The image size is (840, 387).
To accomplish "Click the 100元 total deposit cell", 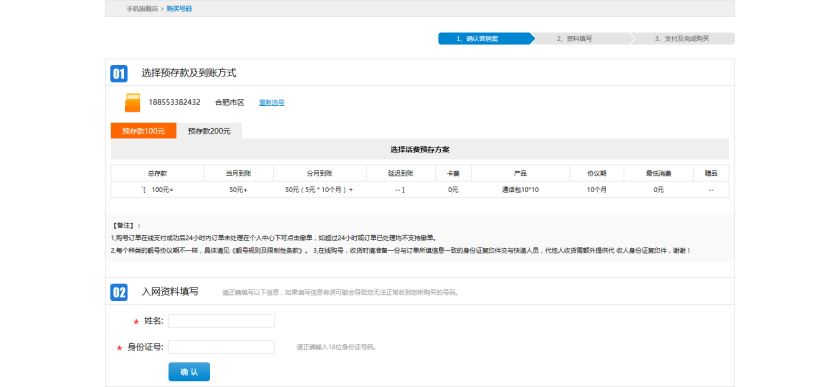I will point(158,190).
